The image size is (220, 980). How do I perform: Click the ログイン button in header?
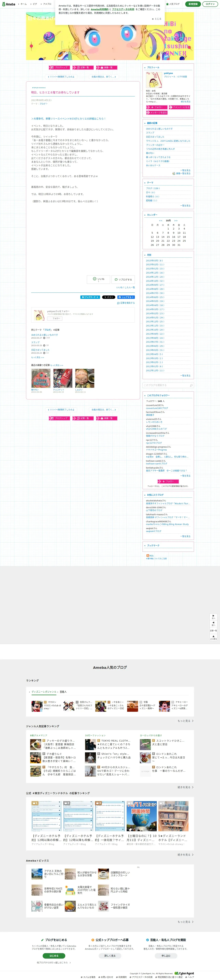pos(210,4)
